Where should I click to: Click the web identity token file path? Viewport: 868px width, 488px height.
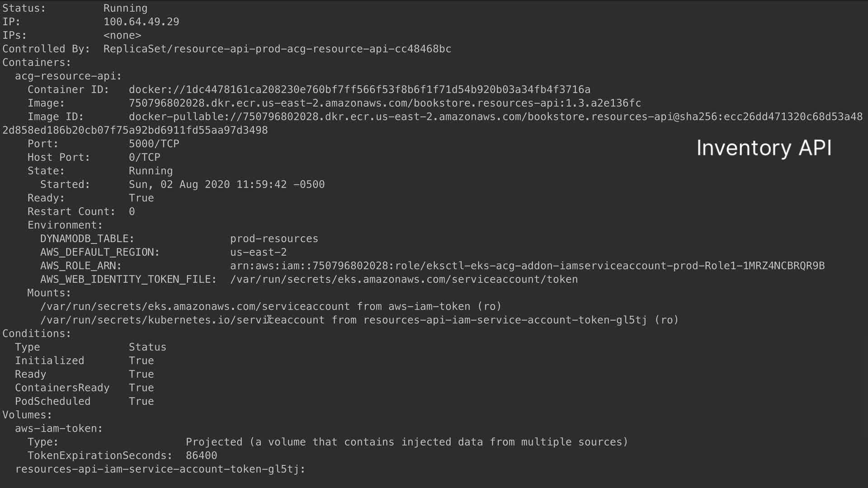tap(404, 279)
